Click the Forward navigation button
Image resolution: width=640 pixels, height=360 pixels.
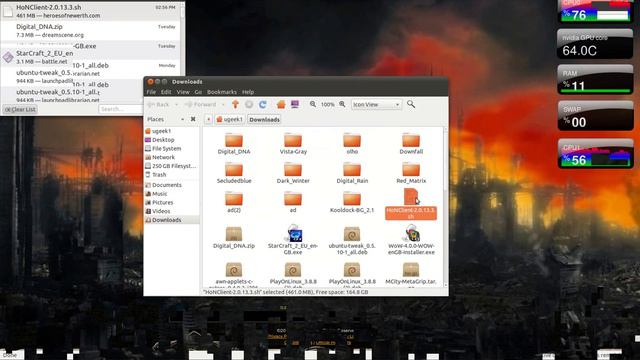pos(201,105)
